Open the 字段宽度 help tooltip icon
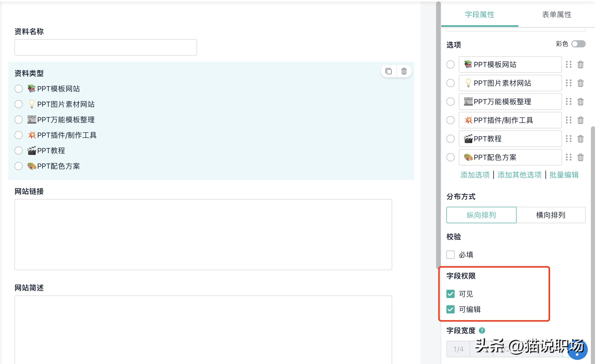Screen dimensions: 595x364 tap(482, 330)
